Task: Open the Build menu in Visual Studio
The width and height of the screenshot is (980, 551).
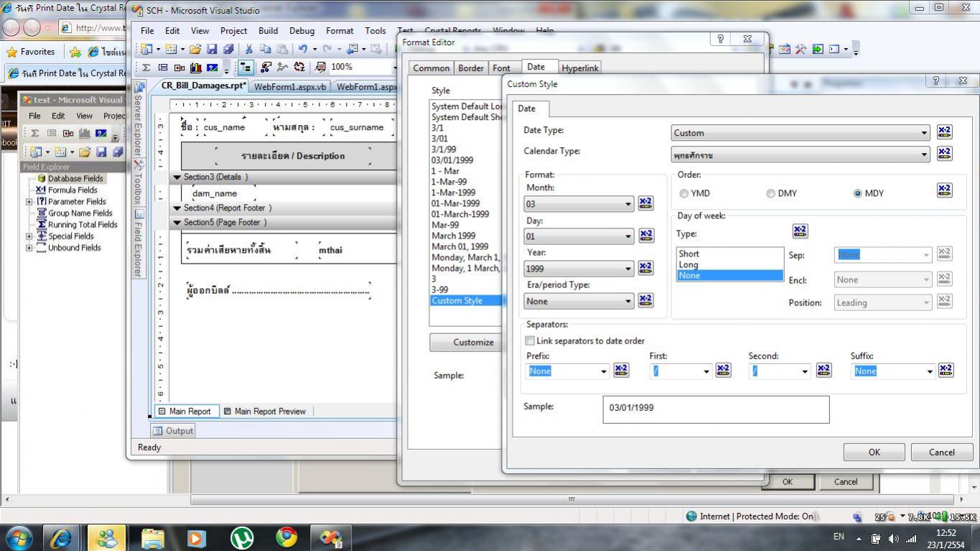Action: (x=268, y=31)
